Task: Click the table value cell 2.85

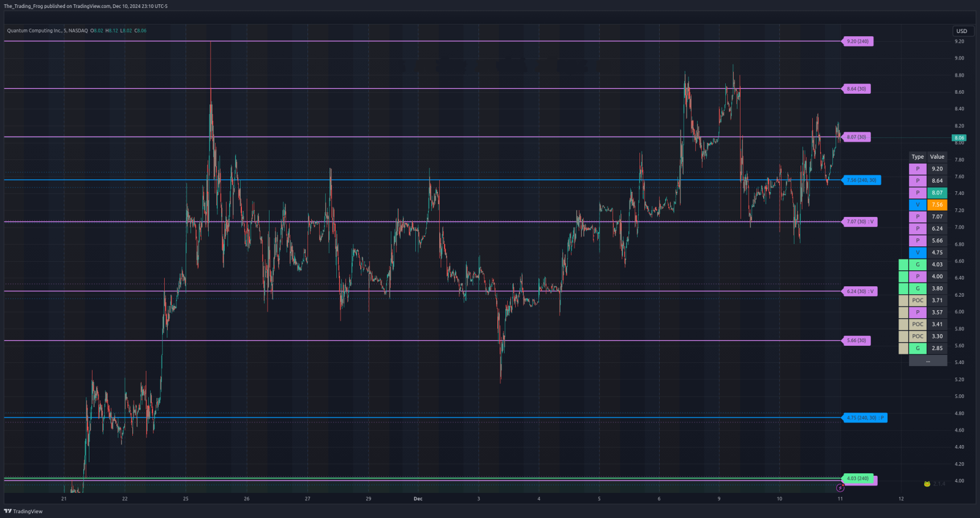Action: click(x=937, y=348)
